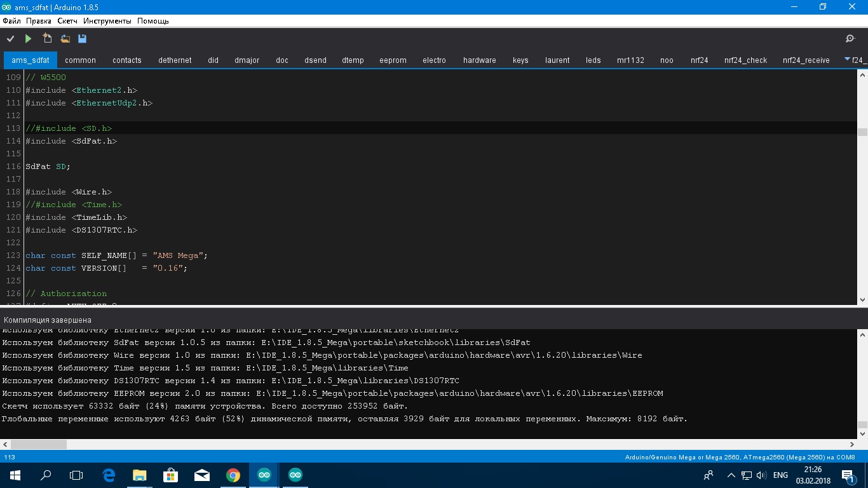Viewport: 868px width, 488px height.
Task: Switch to the dethernet tab
Action: [x=175, y=60]
